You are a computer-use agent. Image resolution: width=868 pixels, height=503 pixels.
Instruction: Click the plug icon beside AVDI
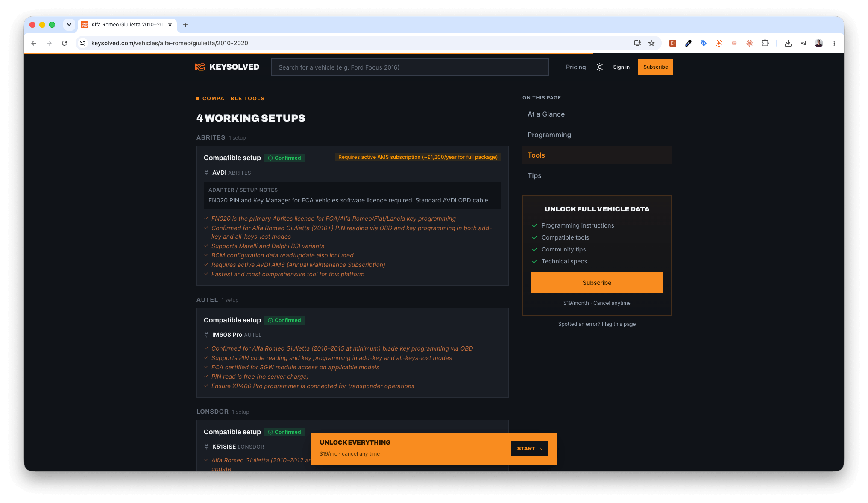click(207, 173)
